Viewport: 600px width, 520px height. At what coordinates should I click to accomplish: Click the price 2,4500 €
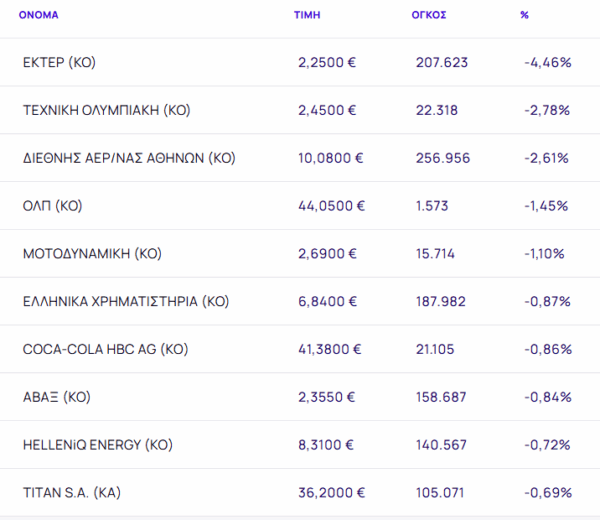coord(327,110)
